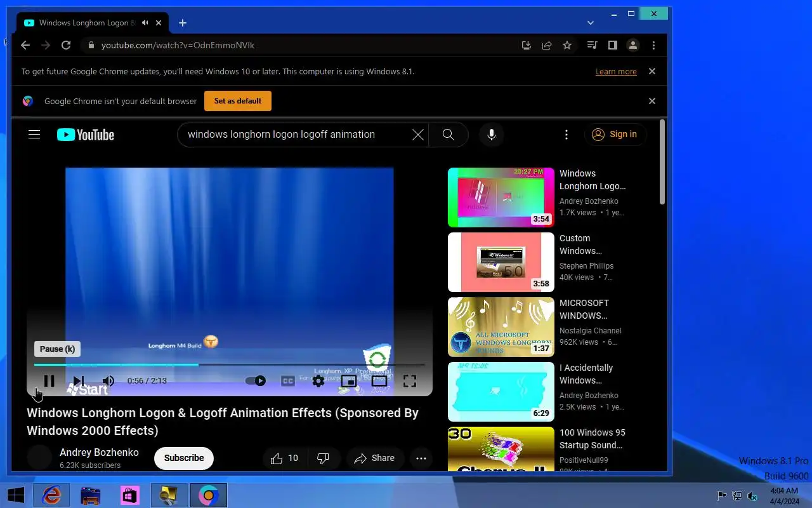
Task: Open more actions under the video
Action: click(x=421, y=458)
